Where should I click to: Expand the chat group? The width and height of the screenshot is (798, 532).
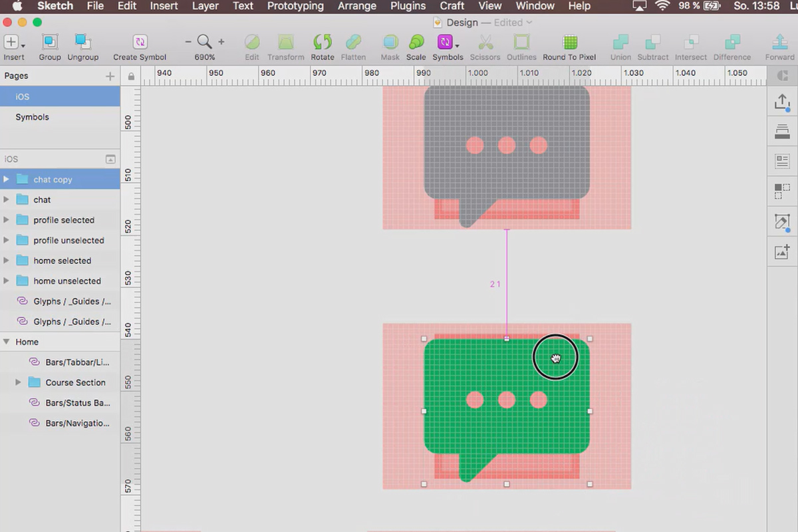(x=6, y=199)
